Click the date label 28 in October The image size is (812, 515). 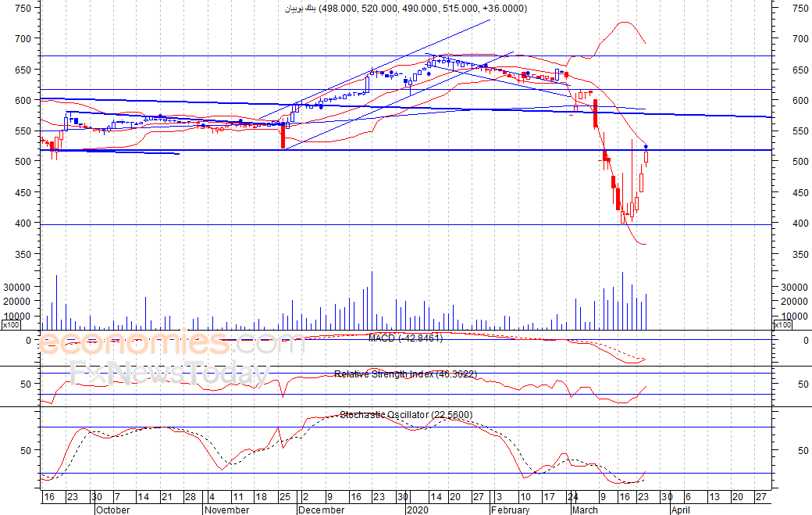point(190,497)
